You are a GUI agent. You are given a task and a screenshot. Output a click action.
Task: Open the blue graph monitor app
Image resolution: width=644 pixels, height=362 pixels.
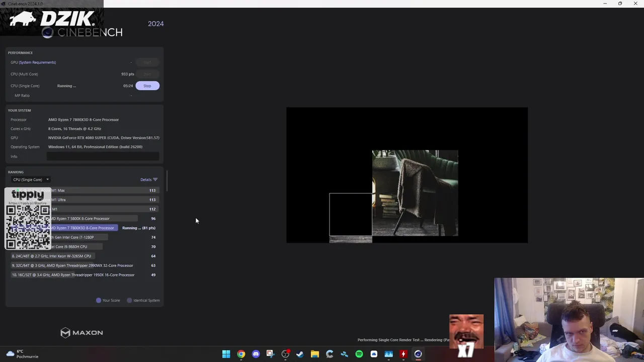[388, 354]
